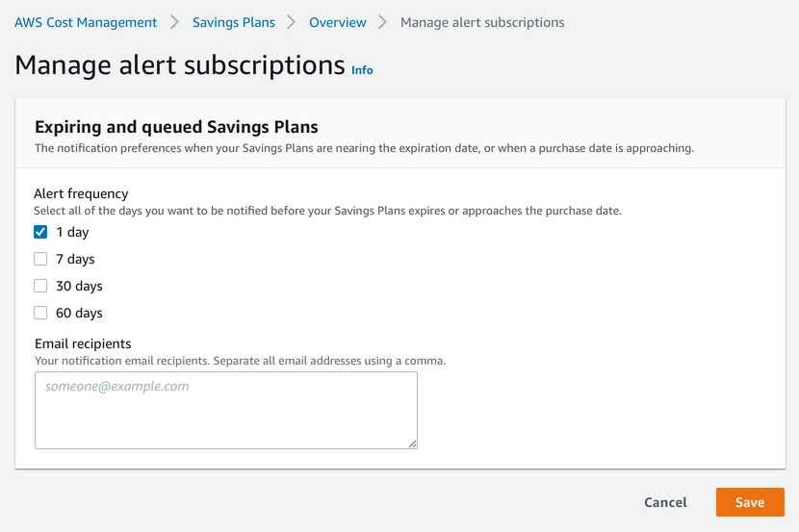Click the Manage alert subscriptions breadcrumb text
Screen dimensions: 799x532
point(482,22)
